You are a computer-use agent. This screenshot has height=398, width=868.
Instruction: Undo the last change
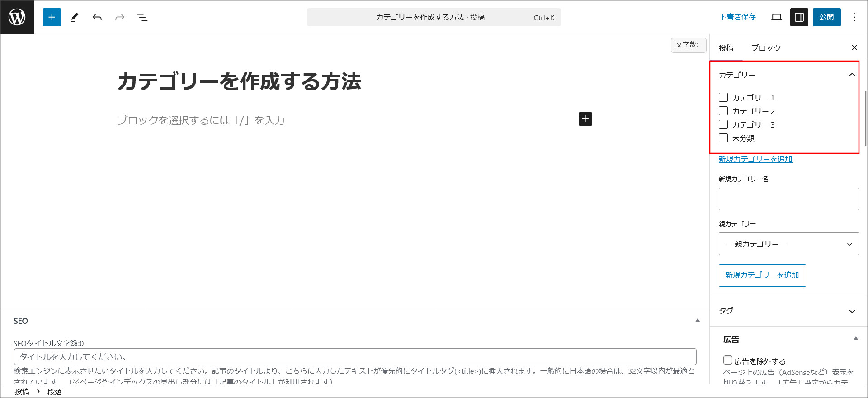(x=97, y=17)
